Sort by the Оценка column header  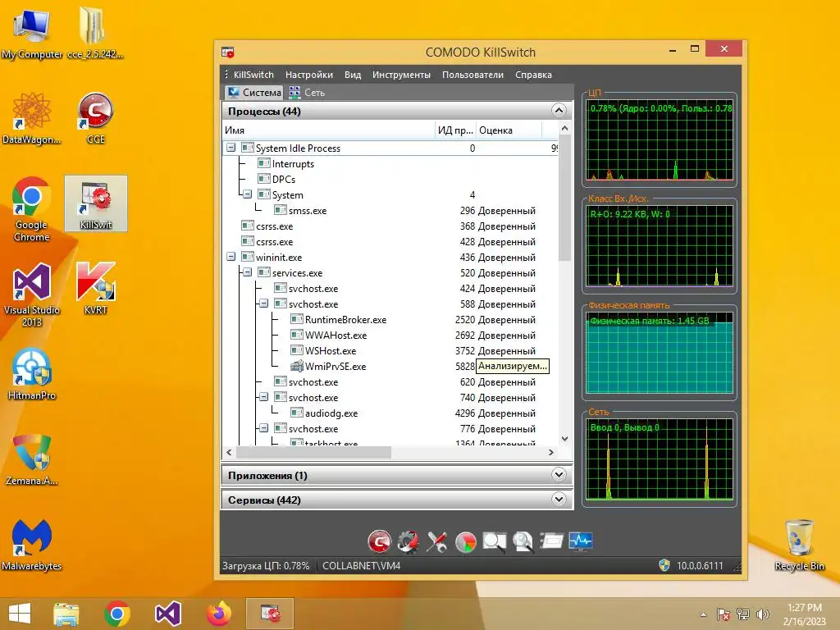click(509, 130)
